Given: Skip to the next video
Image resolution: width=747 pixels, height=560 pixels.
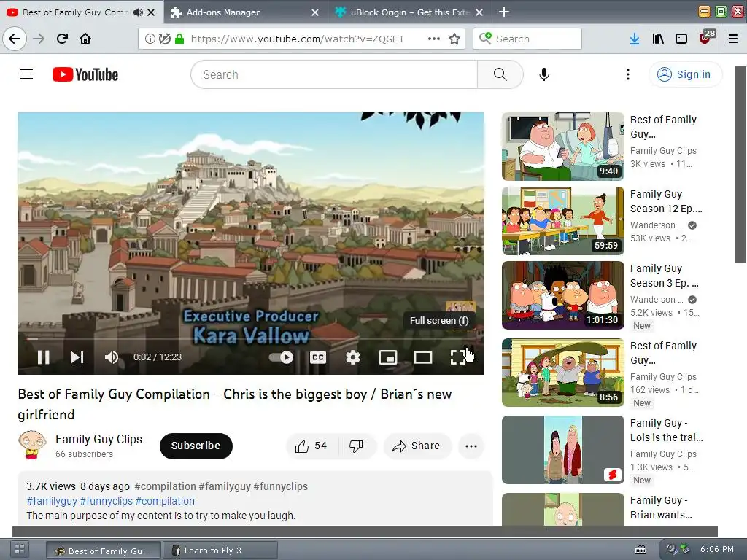Looking at the screenshot, I should point(77,357).
